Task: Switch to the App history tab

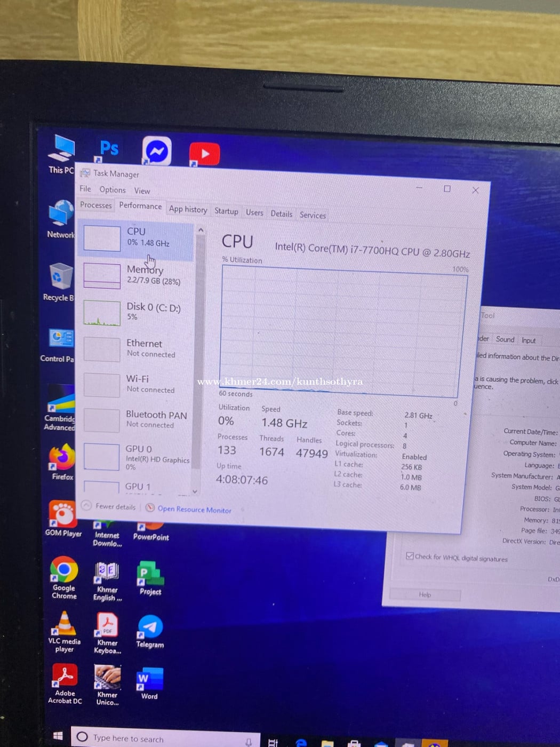Action: (x=188, y=209)
